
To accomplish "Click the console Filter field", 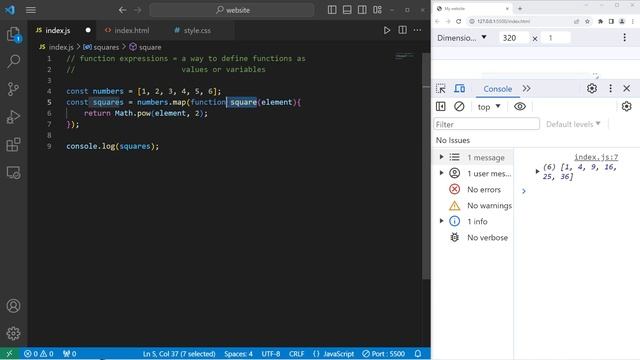I will [487, 124].
